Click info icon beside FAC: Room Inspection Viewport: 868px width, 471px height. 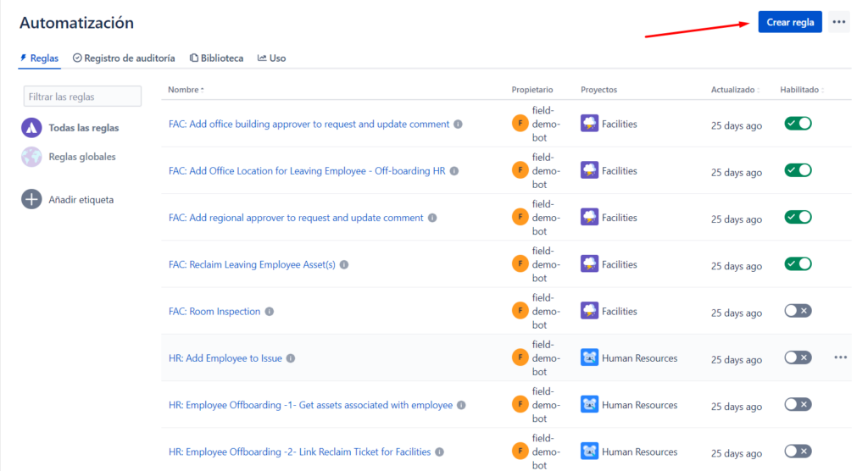tap(270, 312)
